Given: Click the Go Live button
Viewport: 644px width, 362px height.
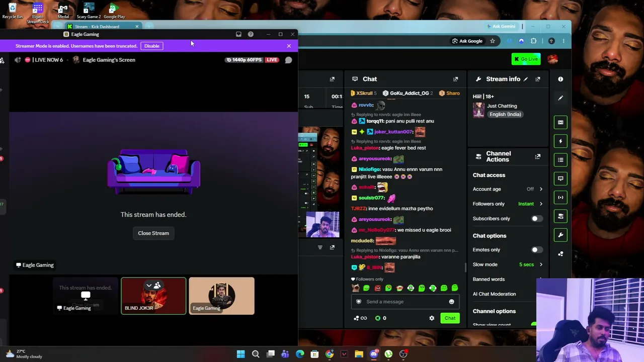Looking at the screenshot, I should click(x=526, y=59).
